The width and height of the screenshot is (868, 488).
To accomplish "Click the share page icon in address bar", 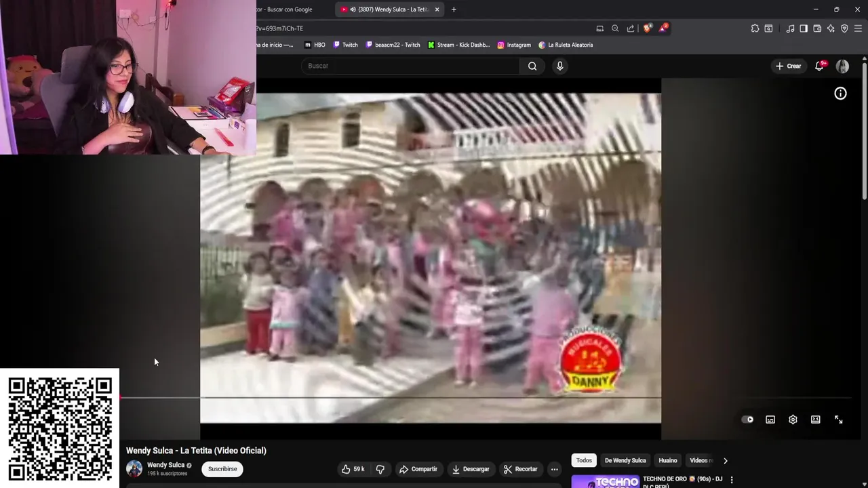I will tap(630, 28).
